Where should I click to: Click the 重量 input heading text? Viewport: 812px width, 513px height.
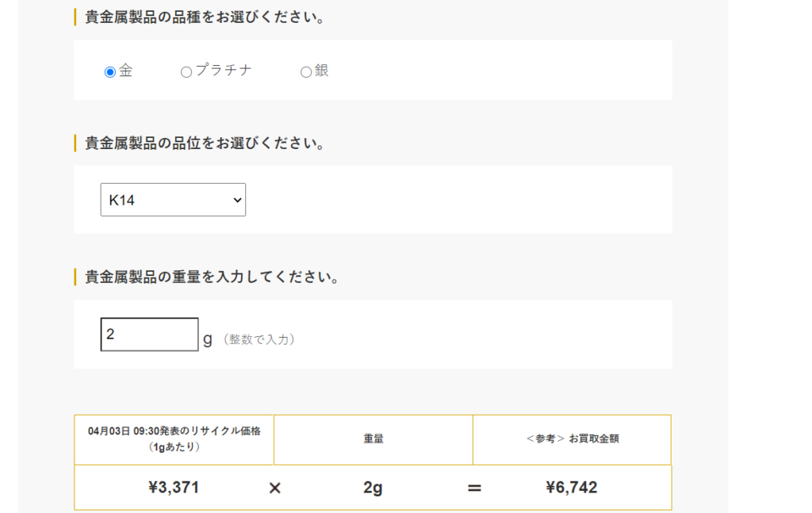pyautogui.click(x=213, y=278)
